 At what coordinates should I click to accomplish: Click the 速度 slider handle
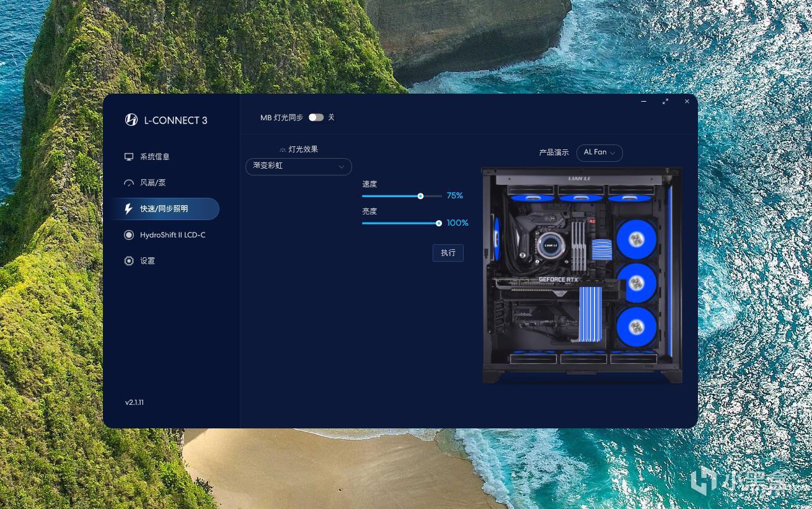point(420,196)
